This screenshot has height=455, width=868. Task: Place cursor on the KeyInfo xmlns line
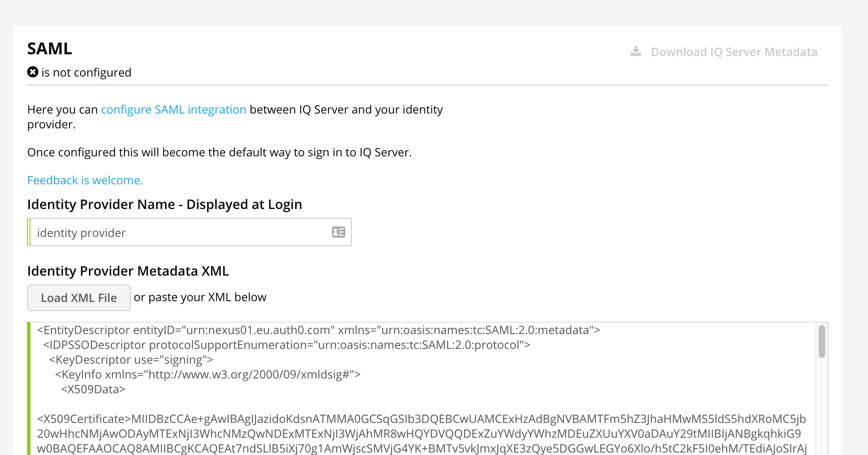coord(208,374)
